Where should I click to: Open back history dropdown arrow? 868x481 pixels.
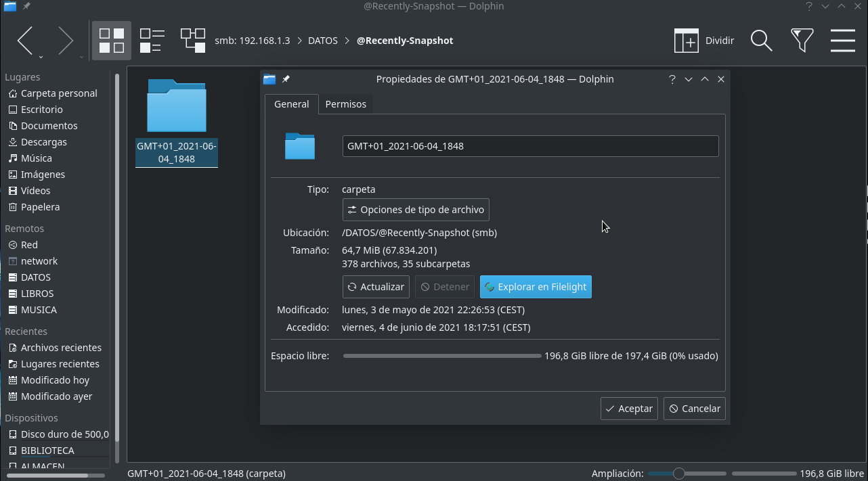(41, 57)
